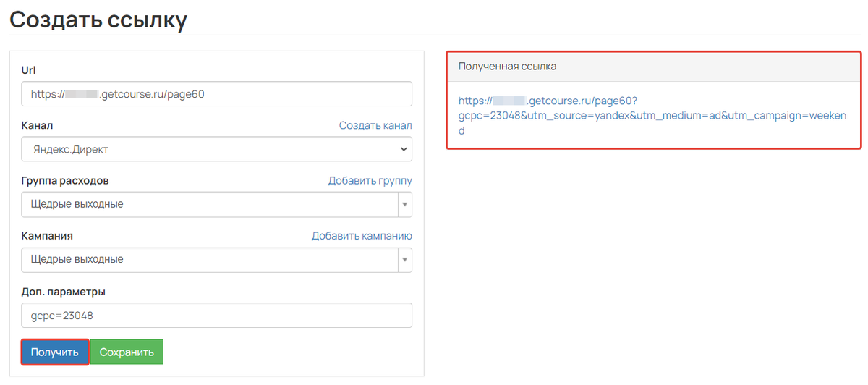The width and height of the screenshot is (868, 385).
Task: Click the "Добавить кампанию" link
Action: pos(362,236)
